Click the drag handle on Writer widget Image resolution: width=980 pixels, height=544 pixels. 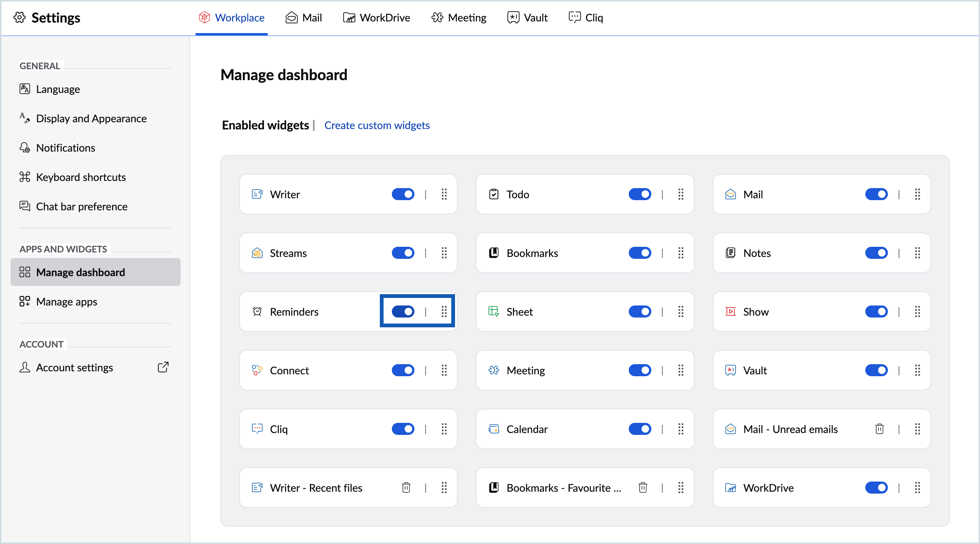coord(444,194)
